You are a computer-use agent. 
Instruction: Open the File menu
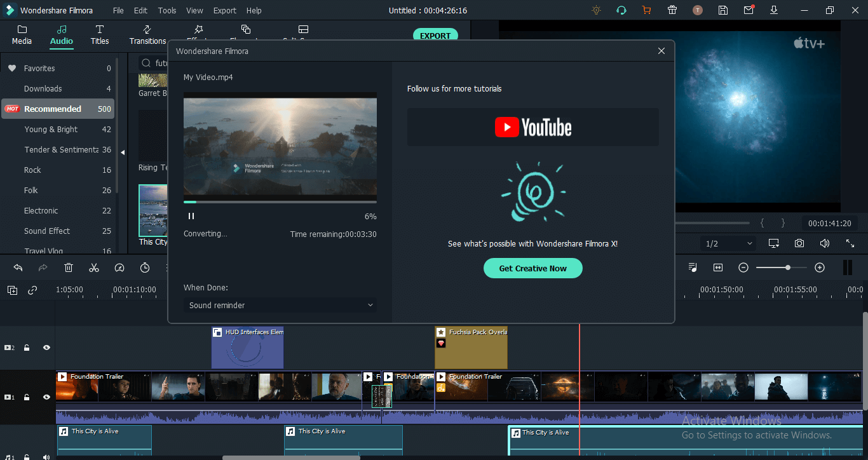tap(119, 10)
